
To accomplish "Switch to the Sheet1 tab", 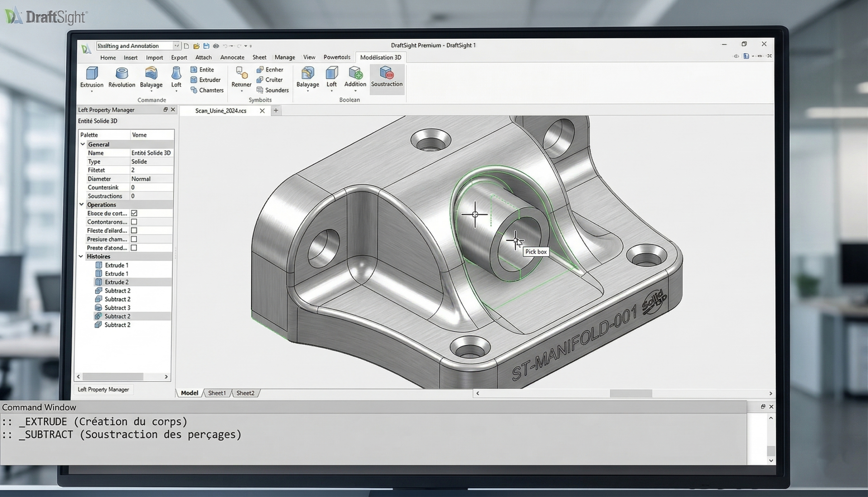I will [x=217, y=393].
